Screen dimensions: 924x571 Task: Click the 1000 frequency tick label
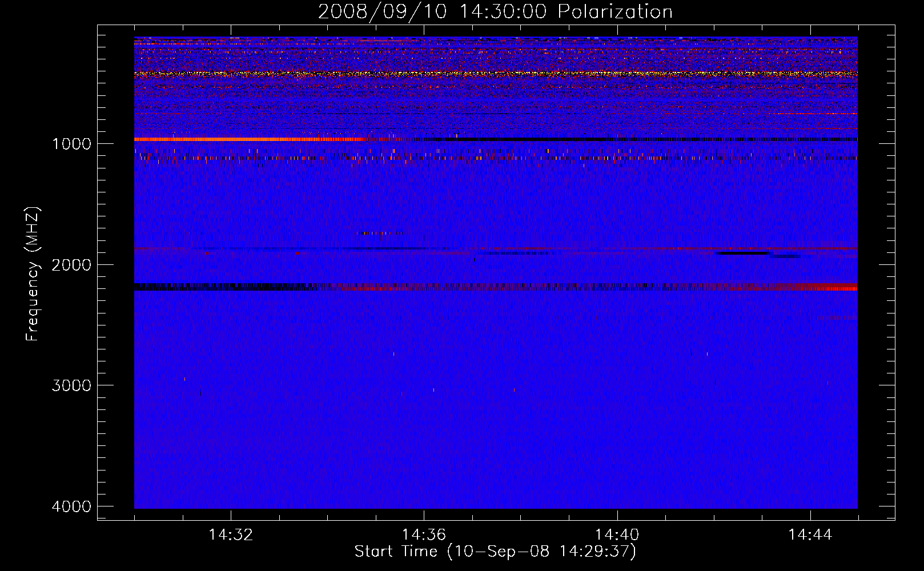(x=71, y=143)
